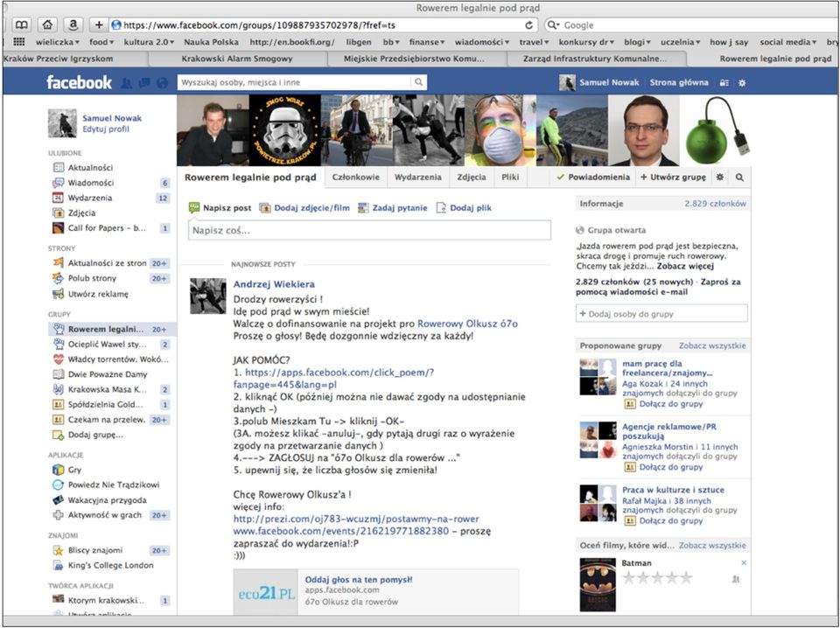Viewport: 840px width, 628px height.
Task: Expand the uczelnia bookmarks folder
Action: (x=680, y=42)
